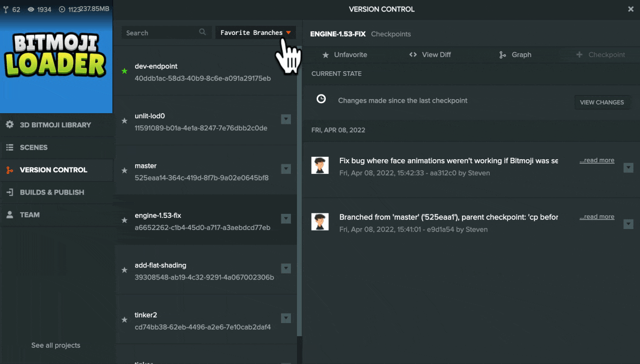This screenshot has height=364, width=640.
Task: Click the Graph branch icon
Action: pyautogui.click(x=502, y=55)
